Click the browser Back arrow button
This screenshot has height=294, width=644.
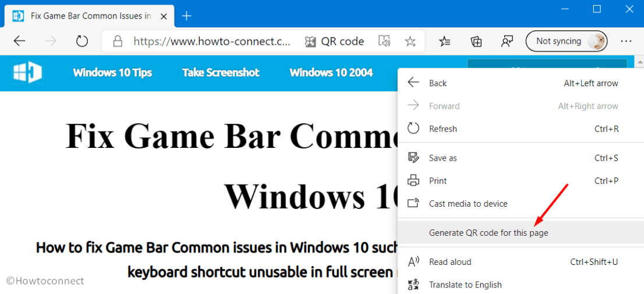tap(19, 41)
